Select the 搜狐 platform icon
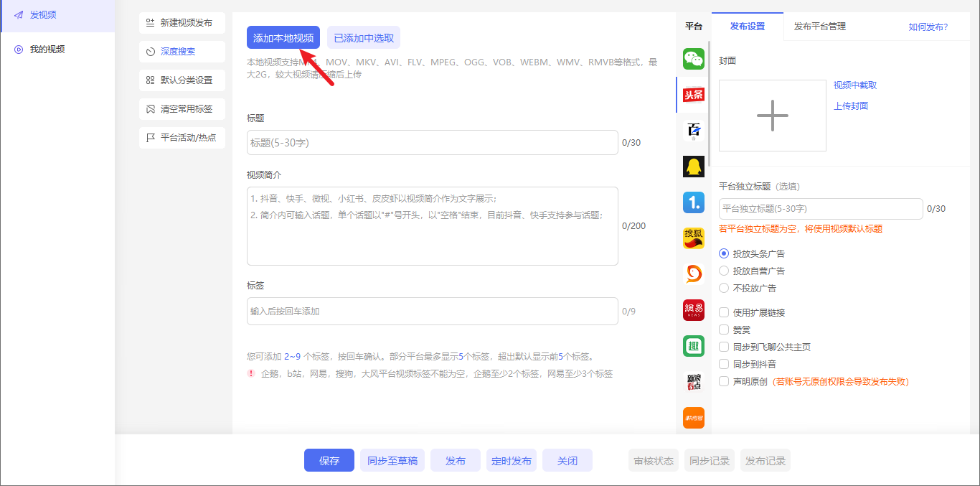This screenshot has width=980, height=486. coord(693,238)
